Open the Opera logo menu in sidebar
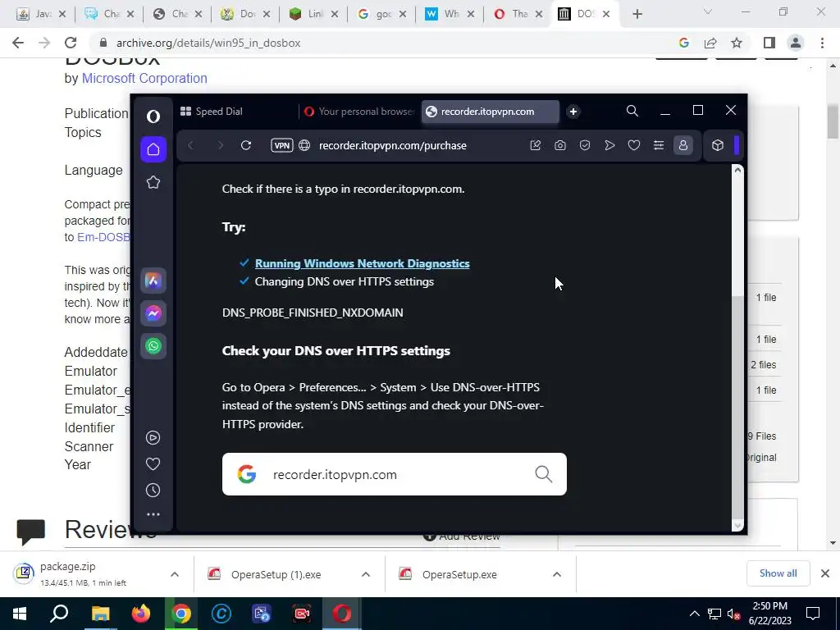Screen dimensions: 840x630 click(x=153, y=116)
